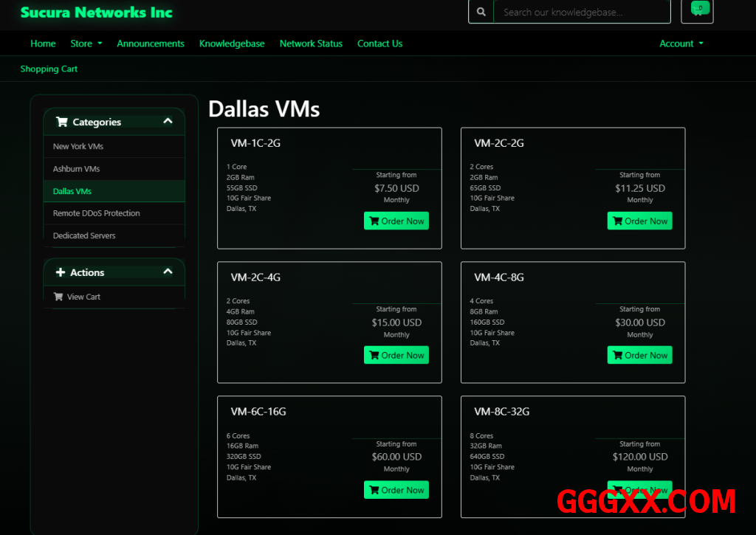Click the knowledgebase search field
Screen dimensions: 756x535
(x=581, y=12)
